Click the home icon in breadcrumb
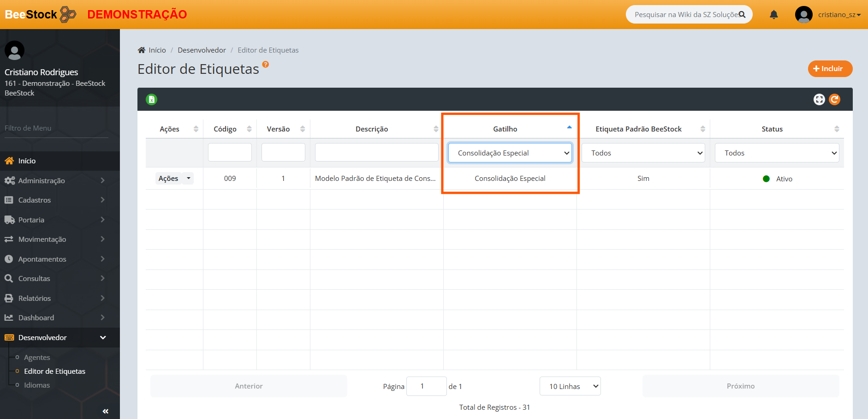 coord(142,50)
